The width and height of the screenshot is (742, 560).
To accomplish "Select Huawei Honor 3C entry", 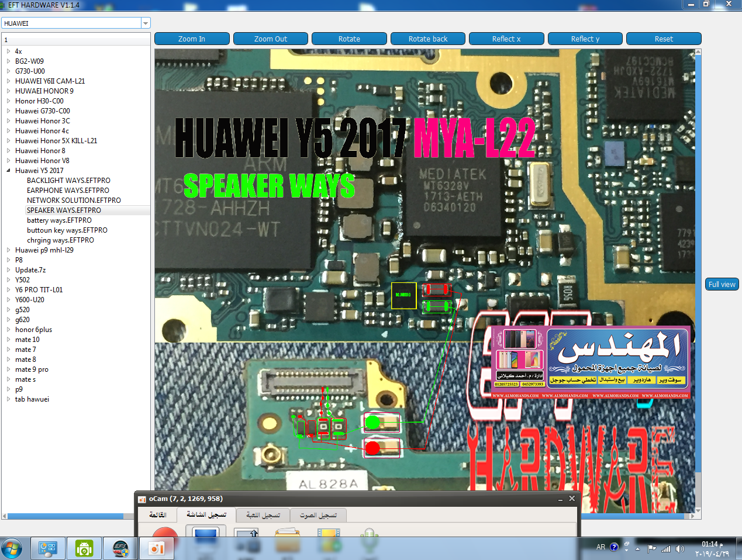I will pyautogui.click(x=43, y=121).
